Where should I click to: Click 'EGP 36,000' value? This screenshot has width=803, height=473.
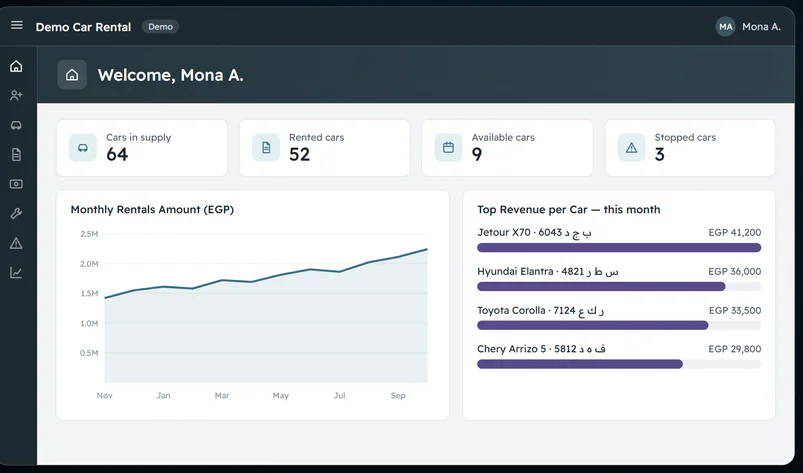735,271
